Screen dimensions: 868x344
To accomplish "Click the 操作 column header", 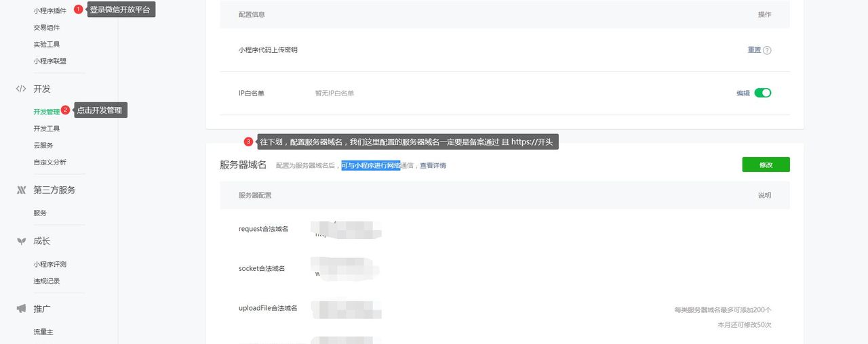I will coord(764,14).
